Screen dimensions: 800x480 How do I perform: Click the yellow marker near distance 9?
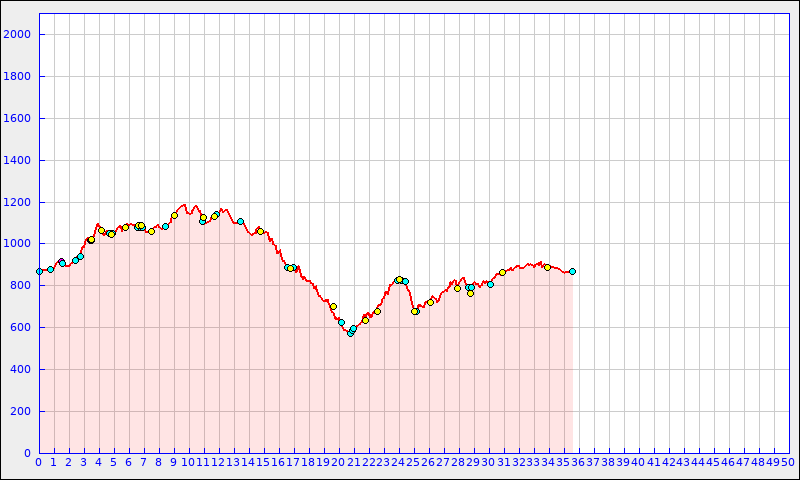[x=174, y=215]
